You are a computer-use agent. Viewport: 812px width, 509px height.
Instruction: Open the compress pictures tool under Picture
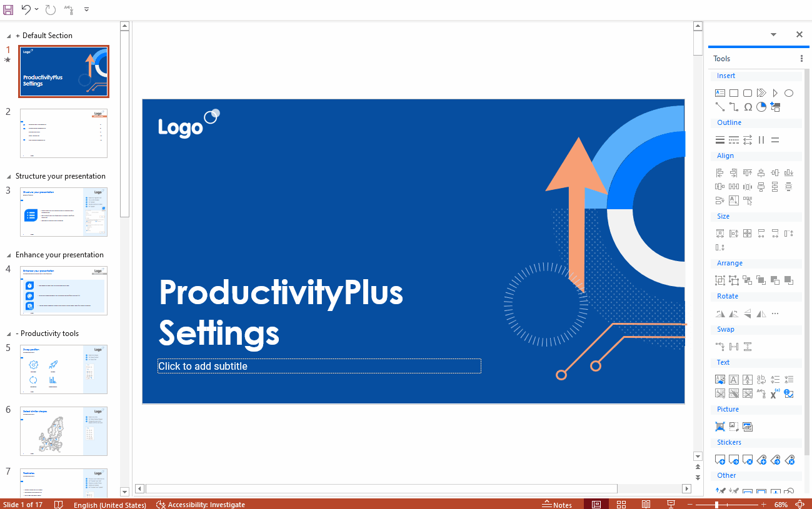tap(719, 426)
